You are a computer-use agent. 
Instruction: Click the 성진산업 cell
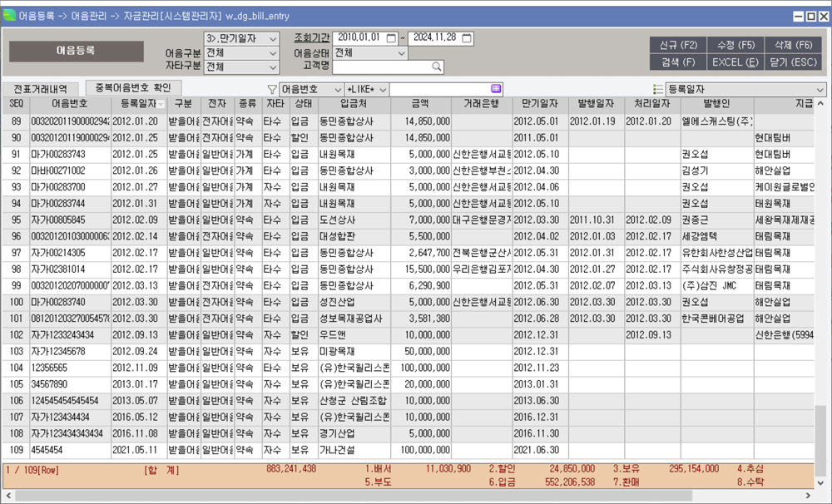click(x=354, y=303)
